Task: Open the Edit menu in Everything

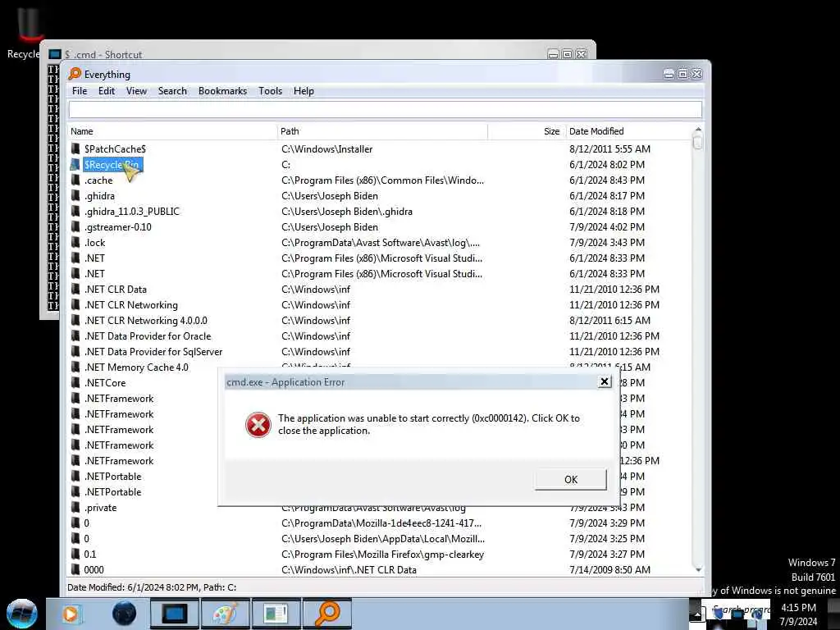Action: (106, 91)
